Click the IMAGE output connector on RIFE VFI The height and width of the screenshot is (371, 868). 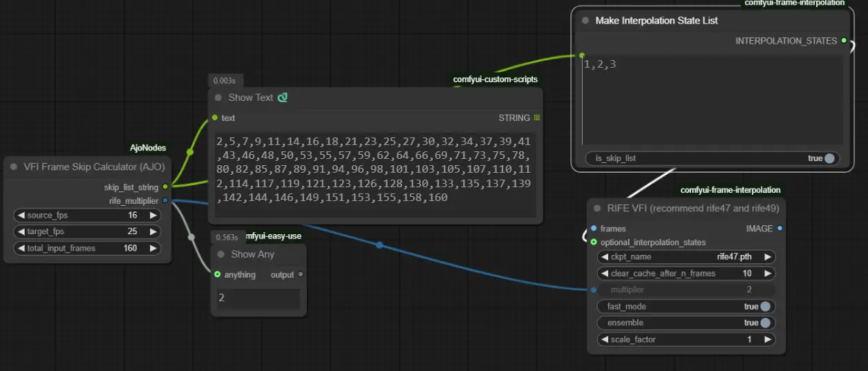point(780,228)
